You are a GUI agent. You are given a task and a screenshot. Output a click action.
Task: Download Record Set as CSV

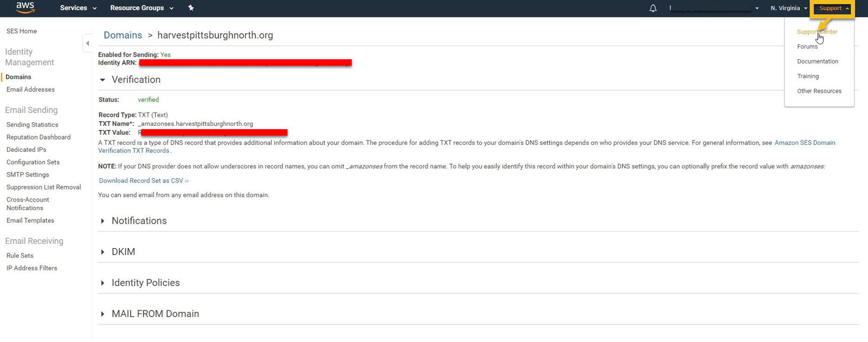point(144,181)
